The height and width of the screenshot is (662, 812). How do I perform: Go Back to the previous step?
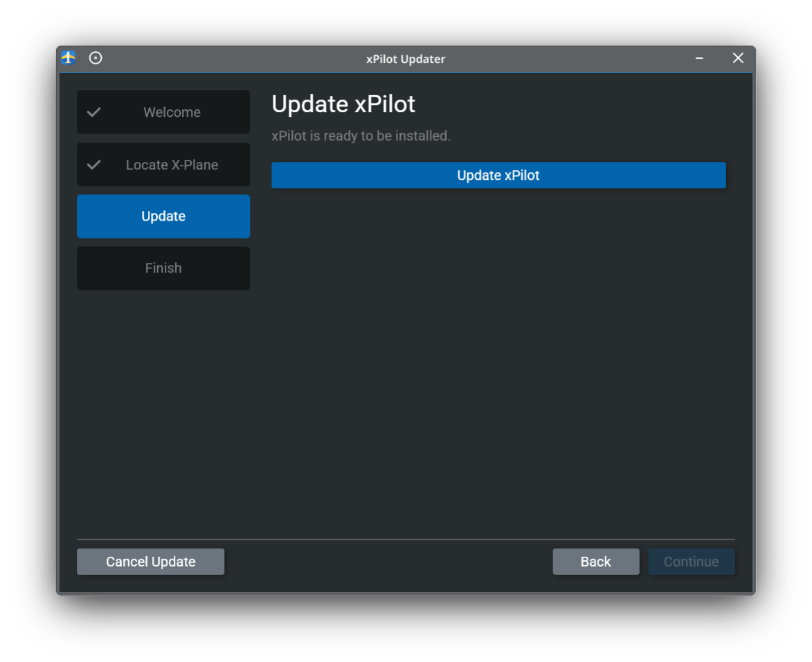[596, 561]
